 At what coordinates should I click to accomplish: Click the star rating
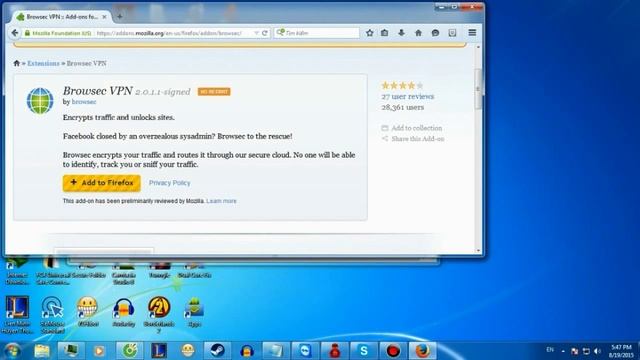(402, 85)
